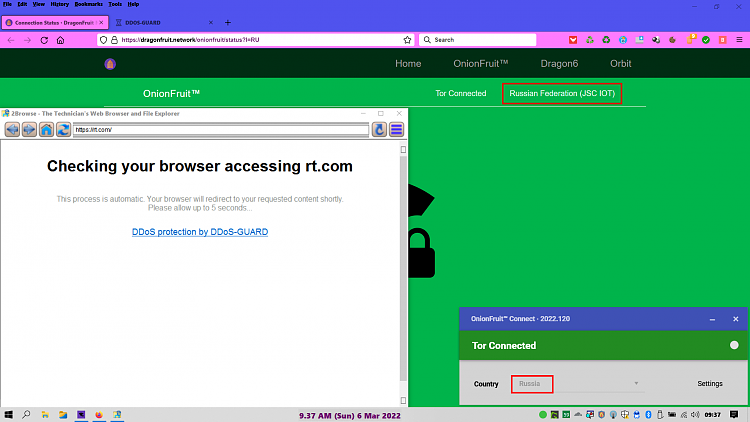Click the Dragon6 navigation link
750x422 pixels.
559,64
